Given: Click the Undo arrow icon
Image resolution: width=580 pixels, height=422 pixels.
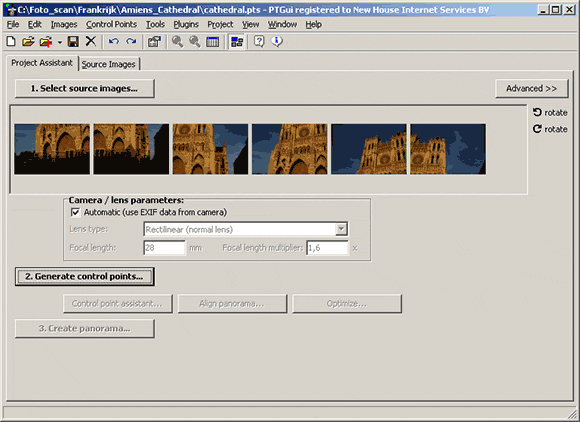Looking at the screenshot, I should coord(114,41).
